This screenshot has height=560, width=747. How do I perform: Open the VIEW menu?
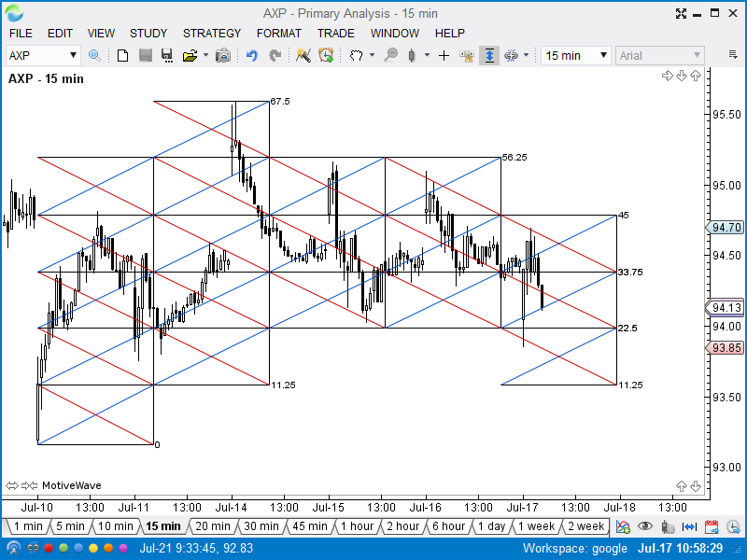click(101, 34)
